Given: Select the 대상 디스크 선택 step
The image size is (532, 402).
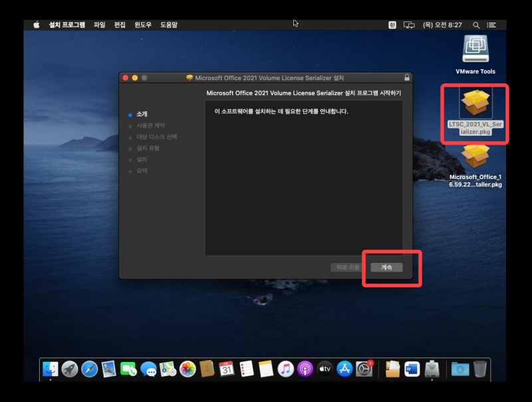Looking at the screenshot, I should coord(157,137).
